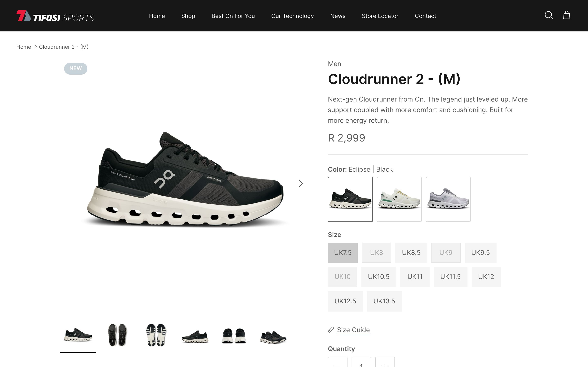Open Best On For You menu
Viewport: 588px width, 367px height.
pos(233,16)
